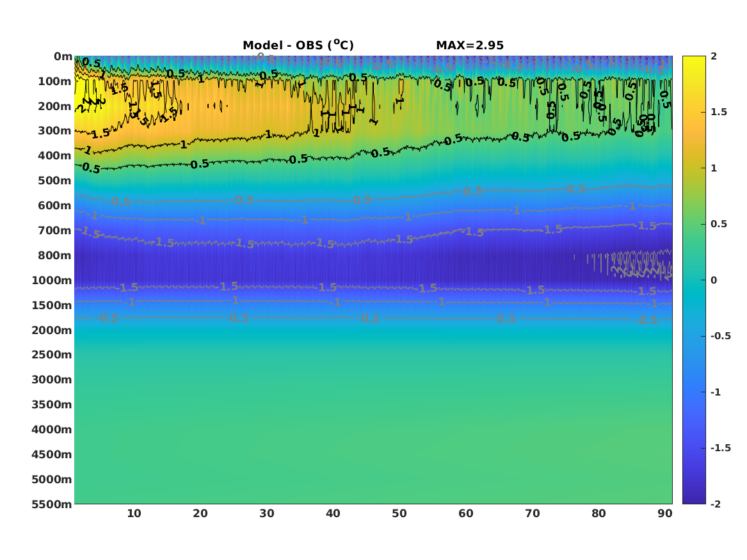This screenshot has height=560, width=747.
Task: Select colorbar tick label "2"
Action: click(714, 56)
